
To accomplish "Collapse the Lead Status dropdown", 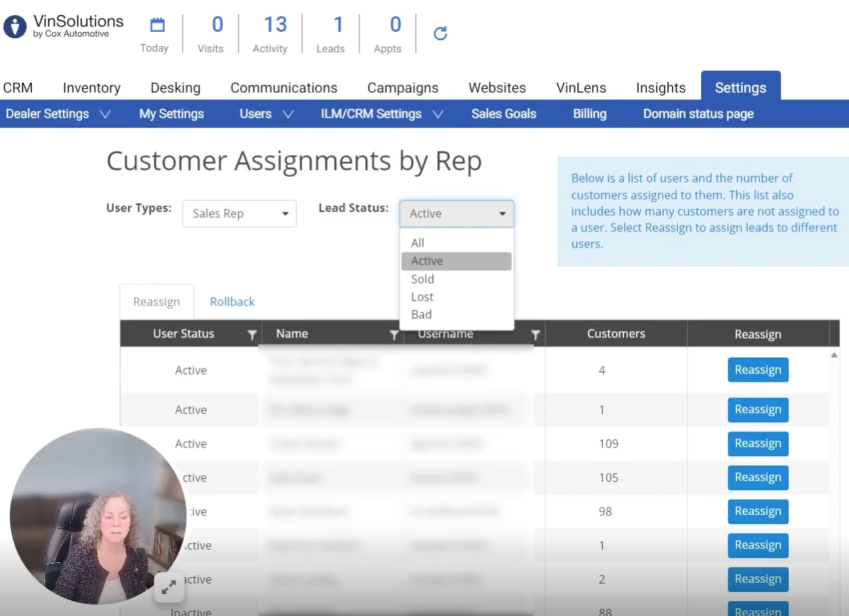I will 457,214.
